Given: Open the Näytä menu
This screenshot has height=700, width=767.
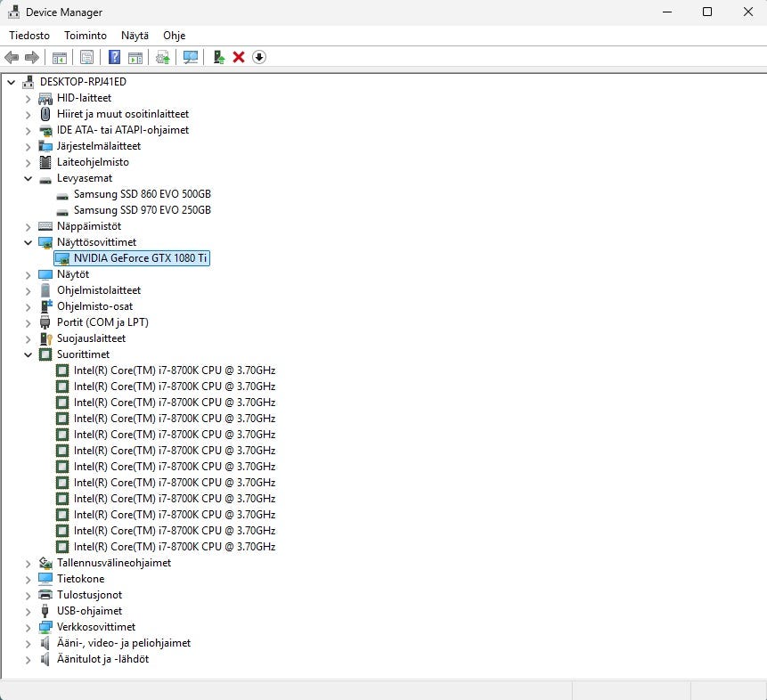Looking at the screenshot, I should coord(135,36).
